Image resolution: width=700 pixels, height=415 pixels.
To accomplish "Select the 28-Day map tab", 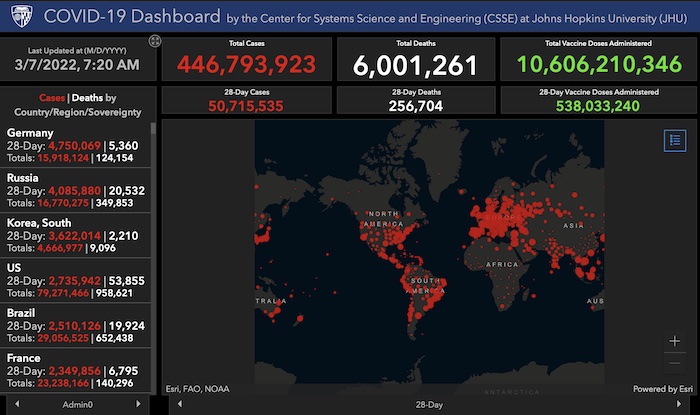I will 429,404.
